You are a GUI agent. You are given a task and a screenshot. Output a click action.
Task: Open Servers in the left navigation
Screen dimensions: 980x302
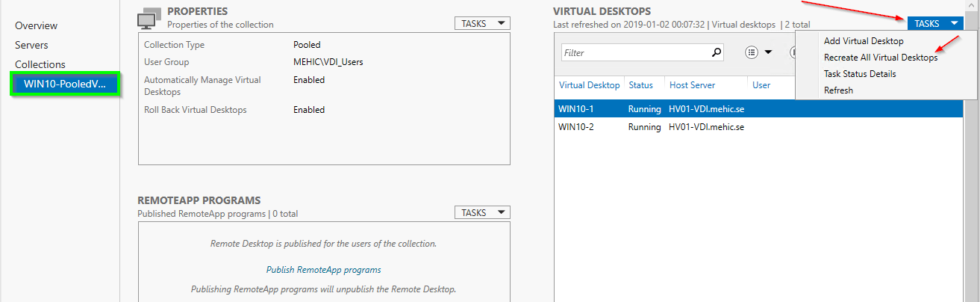pyautogui.click(x=31, y=45)
